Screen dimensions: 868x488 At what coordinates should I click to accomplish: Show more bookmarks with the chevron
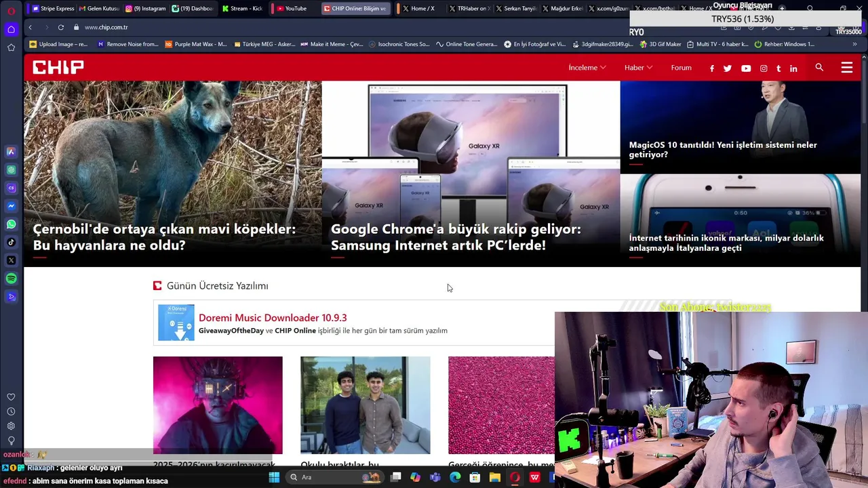coord(854,44)
